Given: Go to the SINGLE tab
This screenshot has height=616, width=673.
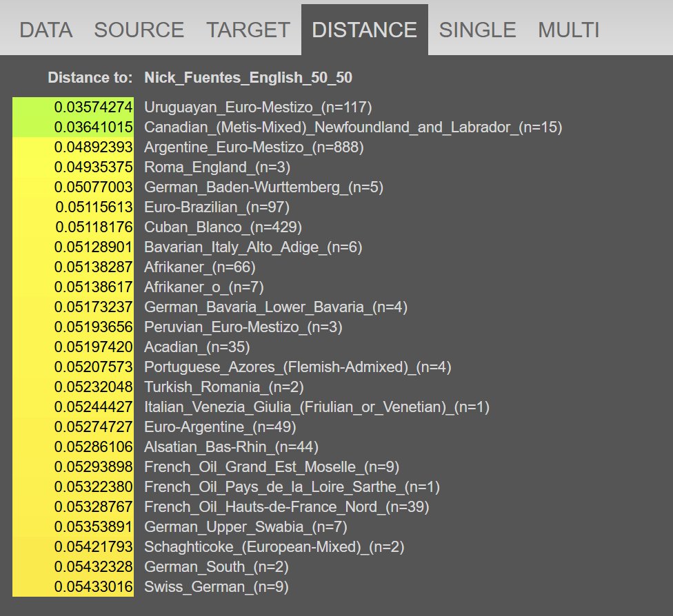Looking at the screenshot, I should click(x=477, y=30).
